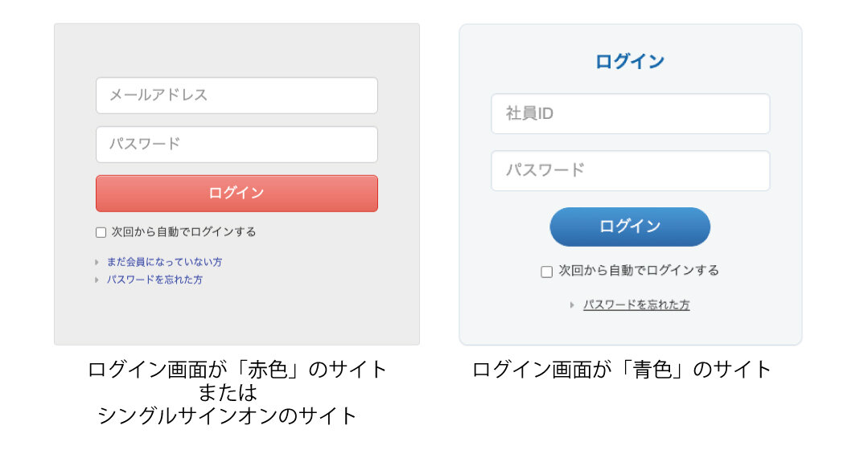Enable auto-login checkbox in the red login form

coord(101,232)
